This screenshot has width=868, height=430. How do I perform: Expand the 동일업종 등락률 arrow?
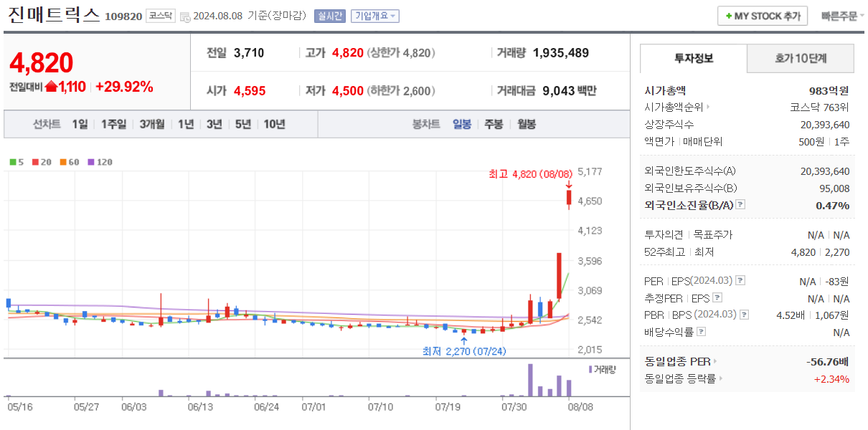click(720, 378)
